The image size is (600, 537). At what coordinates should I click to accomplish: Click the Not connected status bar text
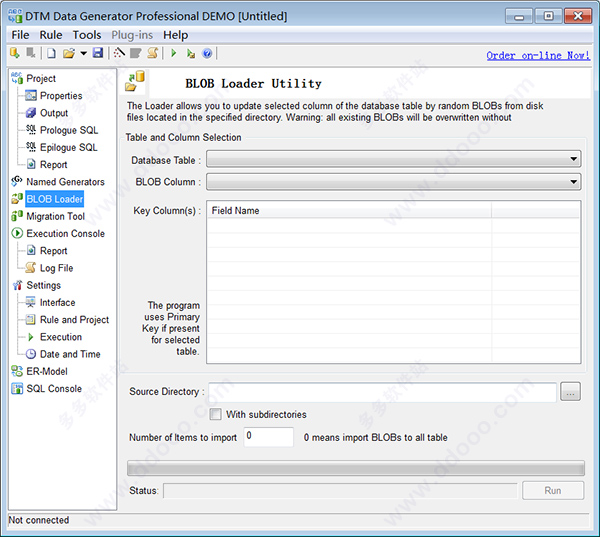point(39,520)
